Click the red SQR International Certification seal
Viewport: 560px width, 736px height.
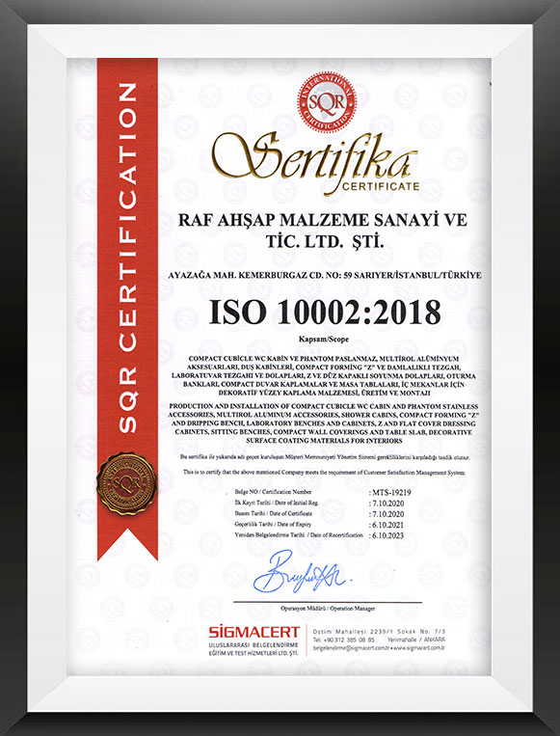tap(327, 102)
